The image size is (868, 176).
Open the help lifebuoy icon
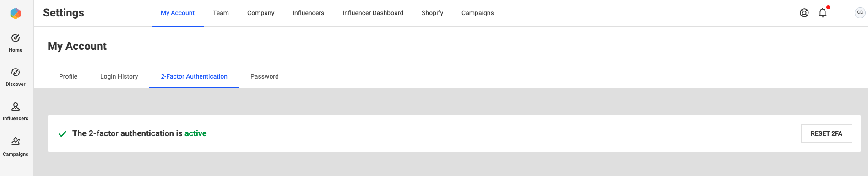click(804, 13)
